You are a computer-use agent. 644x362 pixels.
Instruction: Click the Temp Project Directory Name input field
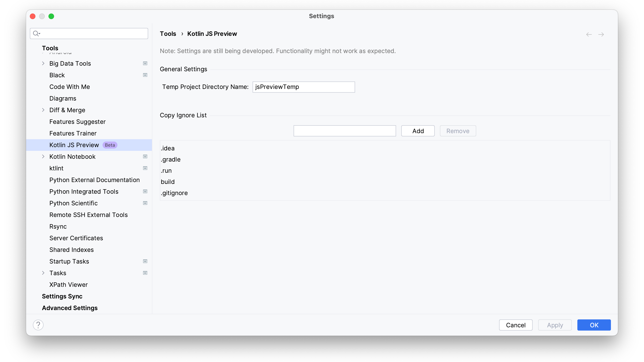click(303, 87)
